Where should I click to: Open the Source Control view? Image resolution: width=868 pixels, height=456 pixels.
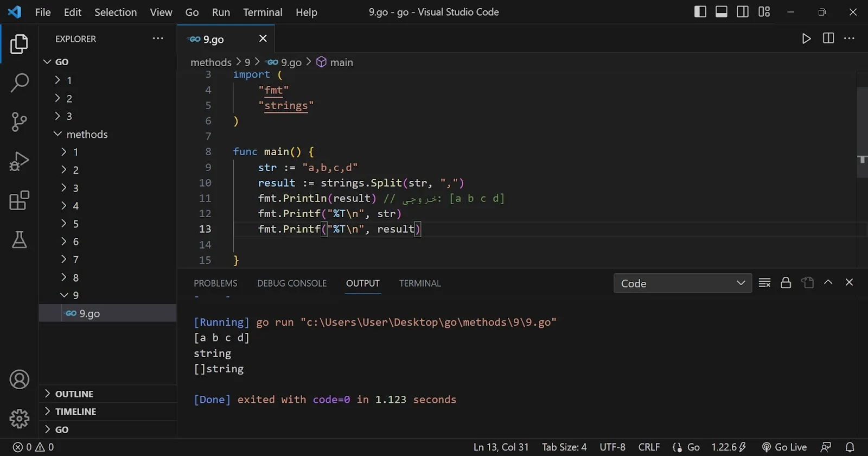click(19, 122)
